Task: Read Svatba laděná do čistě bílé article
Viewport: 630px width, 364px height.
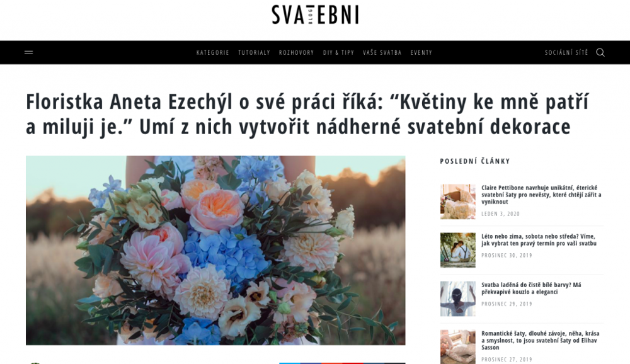Action: 531,288
